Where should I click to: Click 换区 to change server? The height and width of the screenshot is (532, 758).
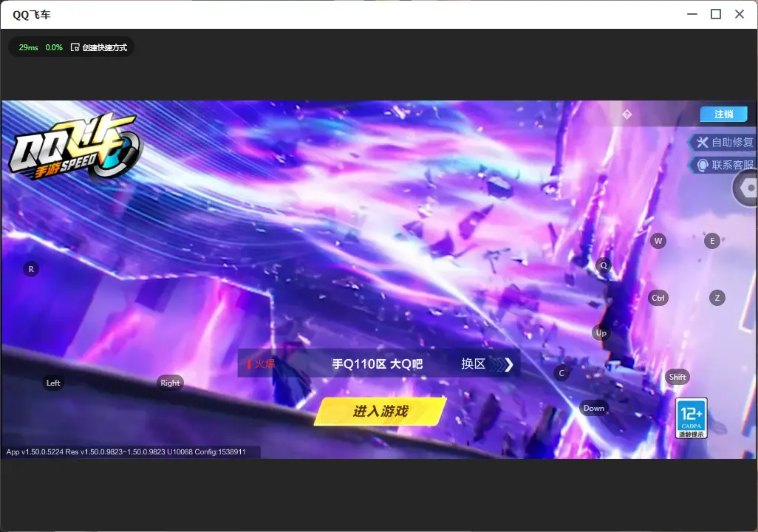[487, 364]
